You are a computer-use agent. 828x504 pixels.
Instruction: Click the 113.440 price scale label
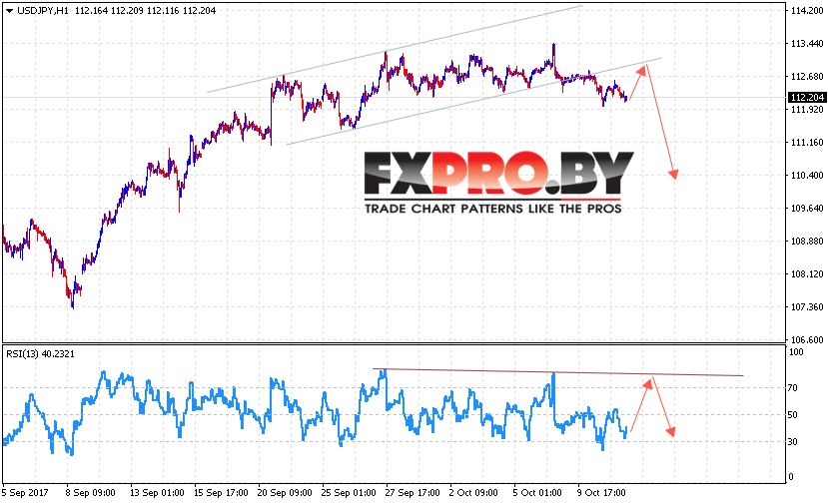tap(807, 44)
